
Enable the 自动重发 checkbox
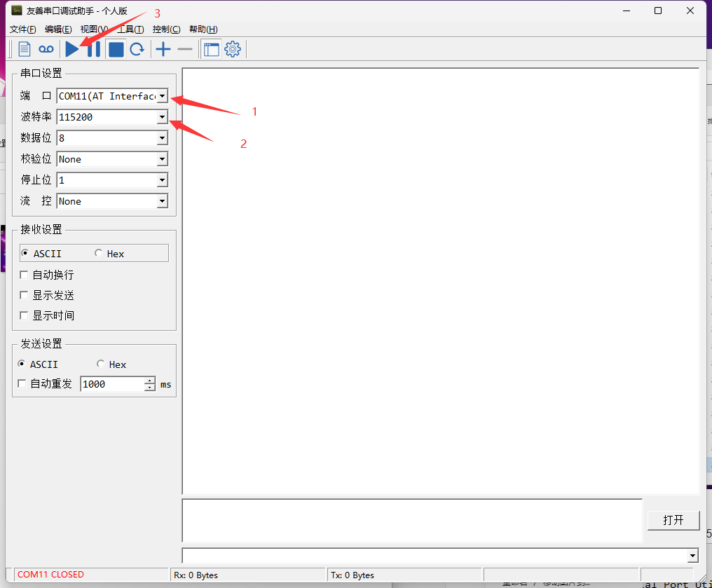coord(22,384)
